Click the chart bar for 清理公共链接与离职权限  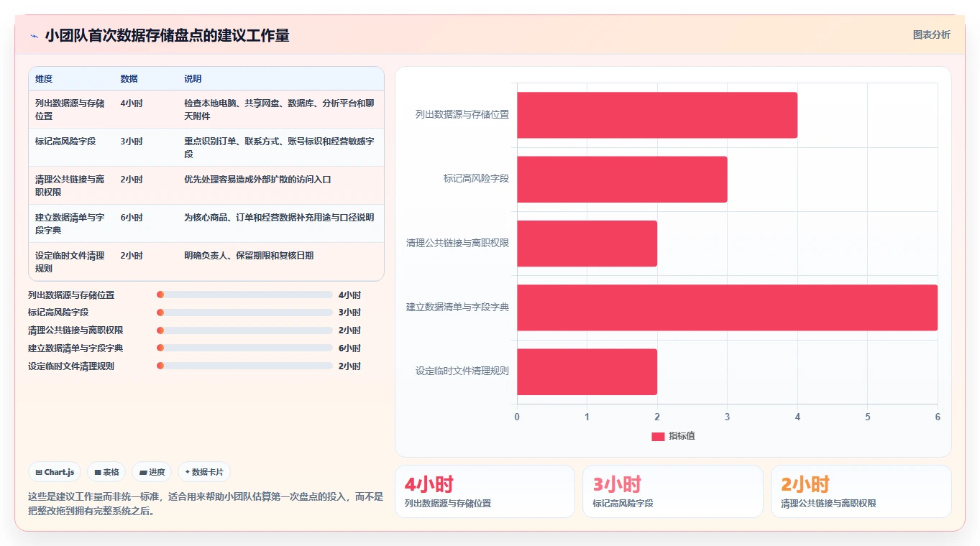tap(587, 244)
